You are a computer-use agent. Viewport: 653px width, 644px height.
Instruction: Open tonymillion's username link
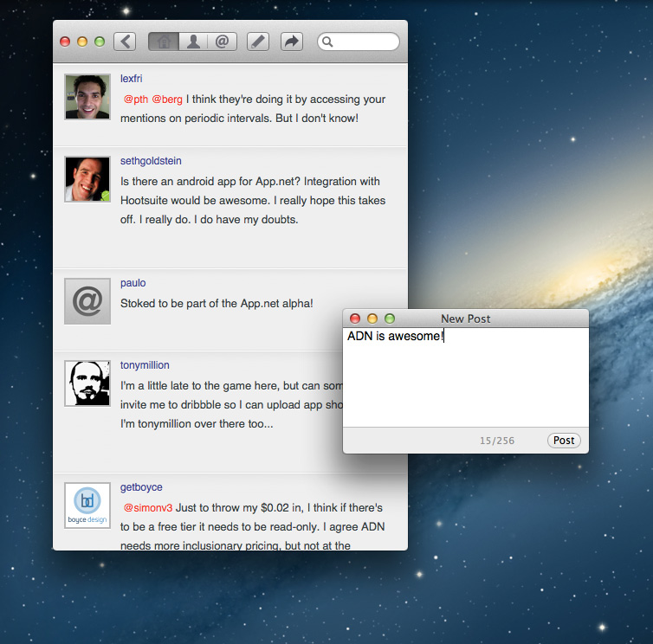(x=145, y=365)
